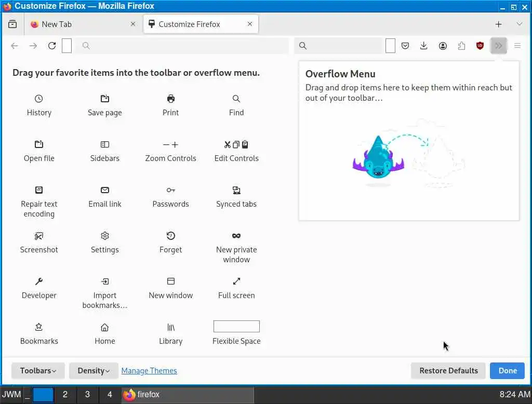This screenshot has height=404, width=532.
Task: Click the Pocket save icon in toolbar
Action: click(405, 46)
